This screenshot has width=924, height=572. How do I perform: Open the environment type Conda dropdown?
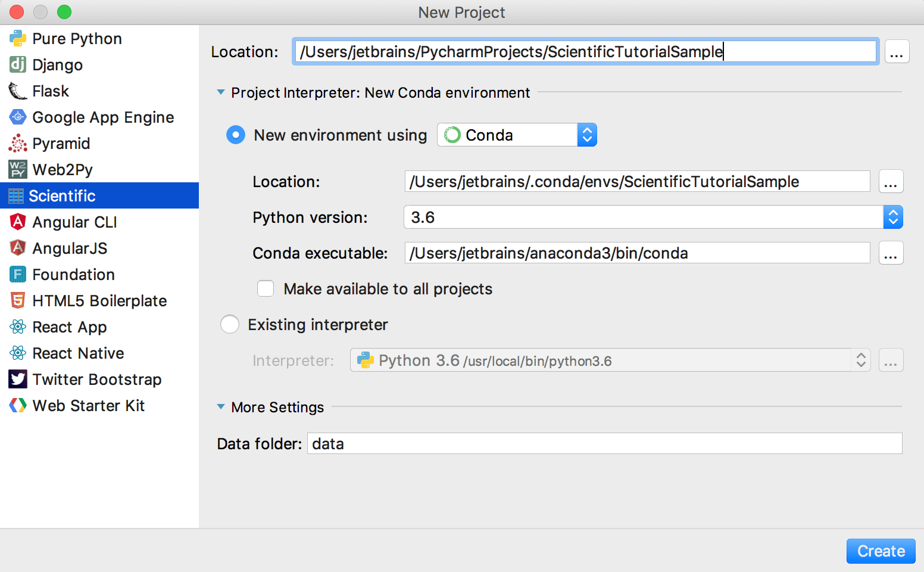click(x=587, y=135)
